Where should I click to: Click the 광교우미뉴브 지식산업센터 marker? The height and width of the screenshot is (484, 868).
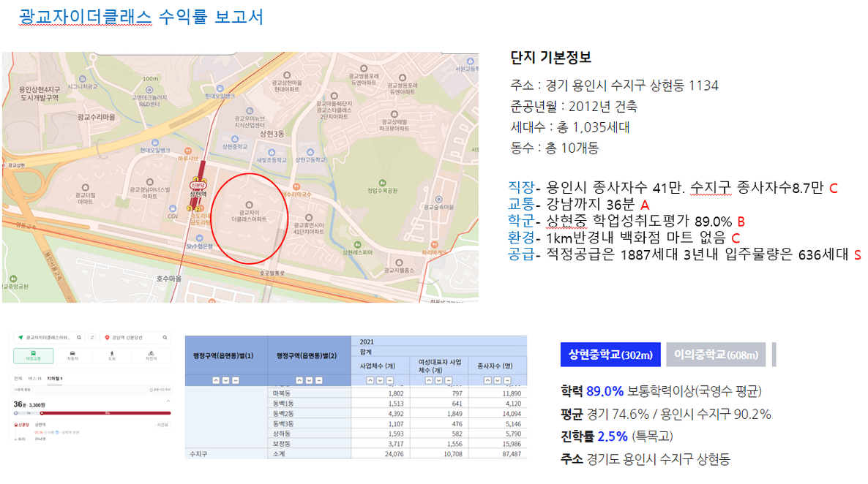[x=250, y=110]
